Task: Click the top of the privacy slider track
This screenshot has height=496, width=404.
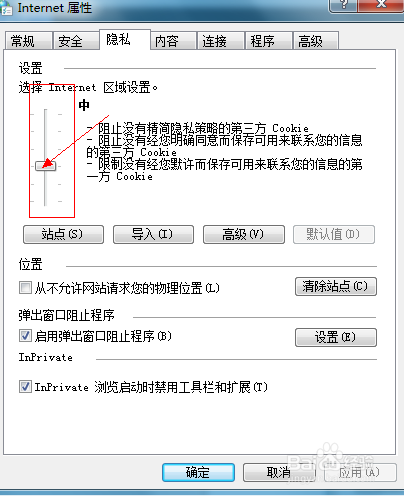Action: coord(45,111)
